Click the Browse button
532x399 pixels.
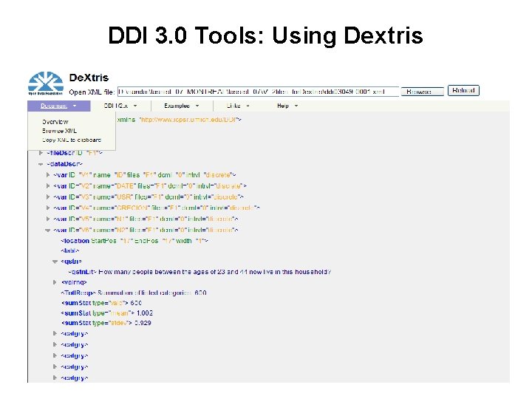(x=422, y=92)
